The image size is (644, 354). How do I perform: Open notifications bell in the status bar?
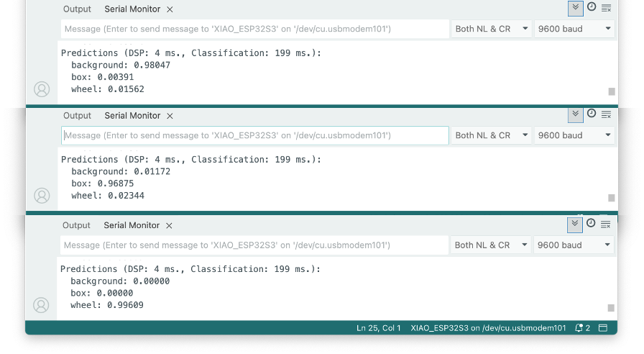[581, 328]
